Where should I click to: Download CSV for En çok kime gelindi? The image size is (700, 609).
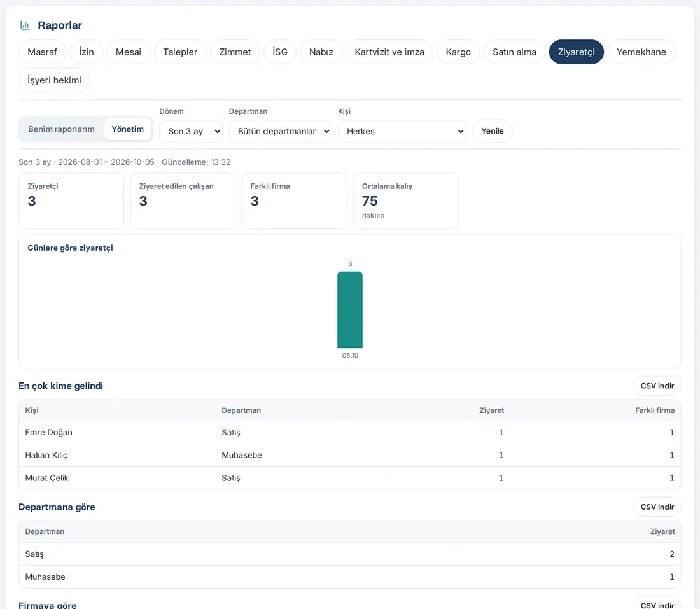[657, 386]
